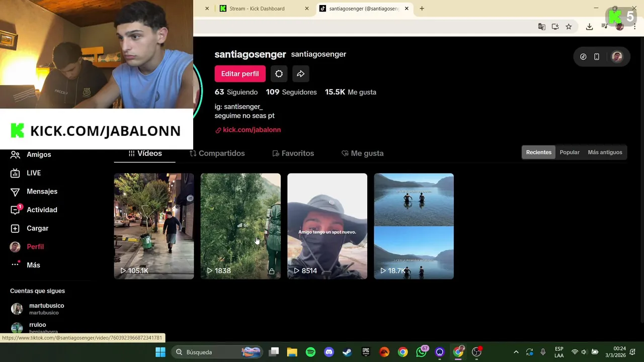
Task: Click the 15.5K Me gusta count
Action: [x=351, y=92]
